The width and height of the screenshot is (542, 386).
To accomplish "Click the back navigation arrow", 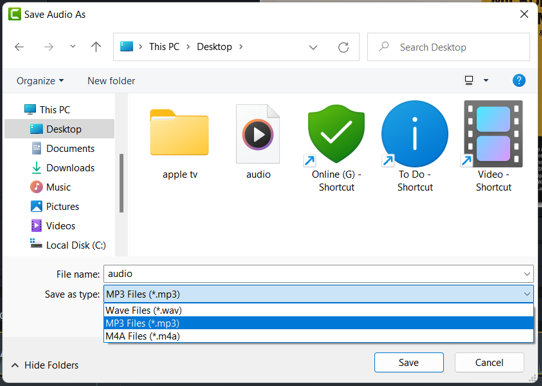I will [x=19, y=47].
